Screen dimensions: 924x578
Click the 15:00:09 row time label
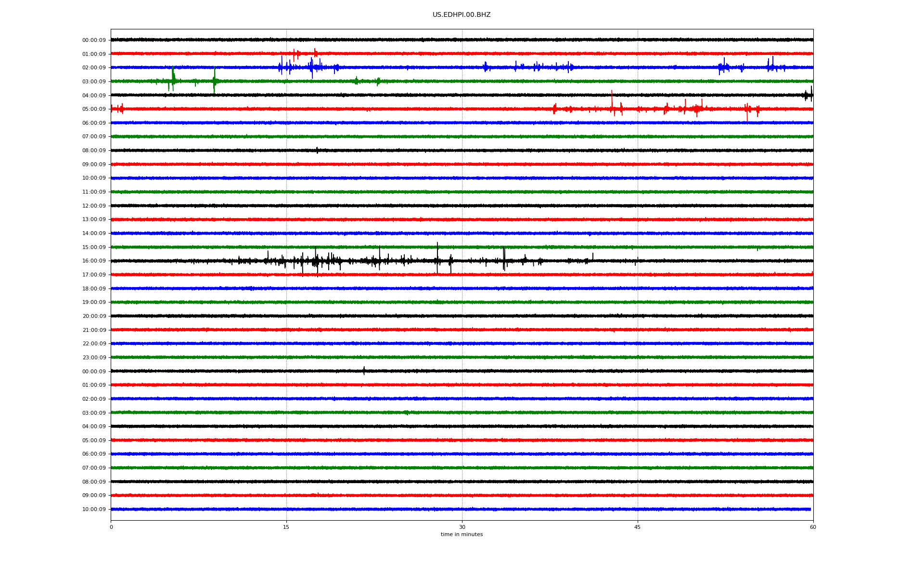click(x=94, y=248)
